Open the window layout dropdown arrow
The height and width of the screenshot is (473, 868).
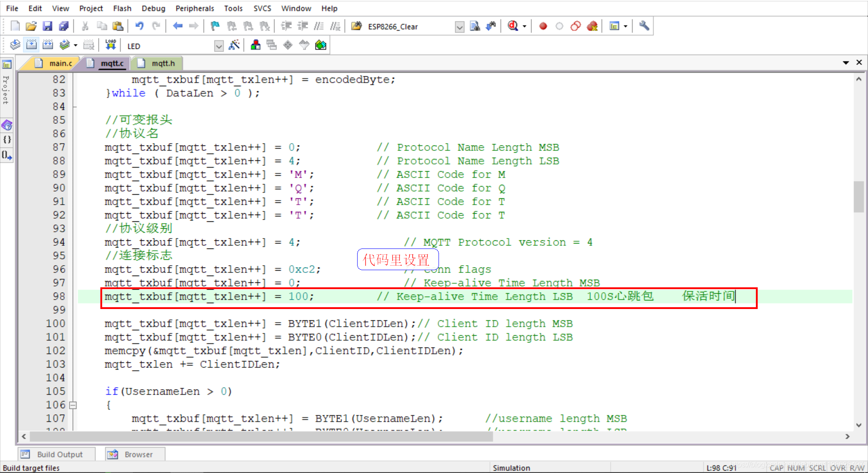(626, 26)
